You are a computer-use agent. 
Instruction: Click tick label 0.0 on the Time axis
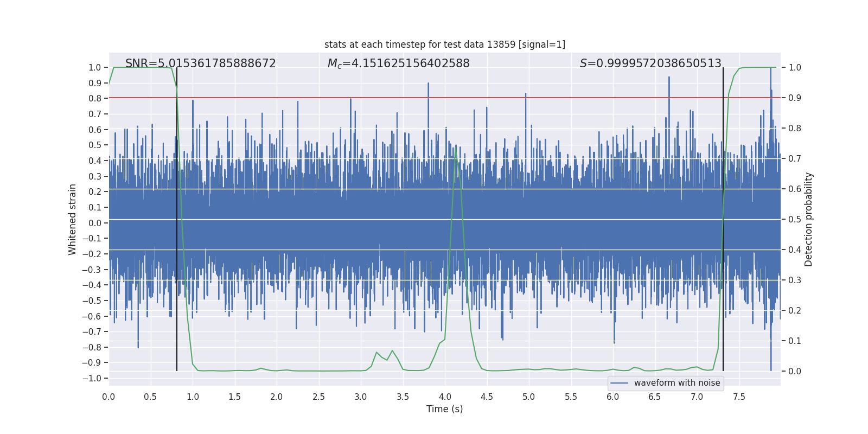(x=108, y=397)
